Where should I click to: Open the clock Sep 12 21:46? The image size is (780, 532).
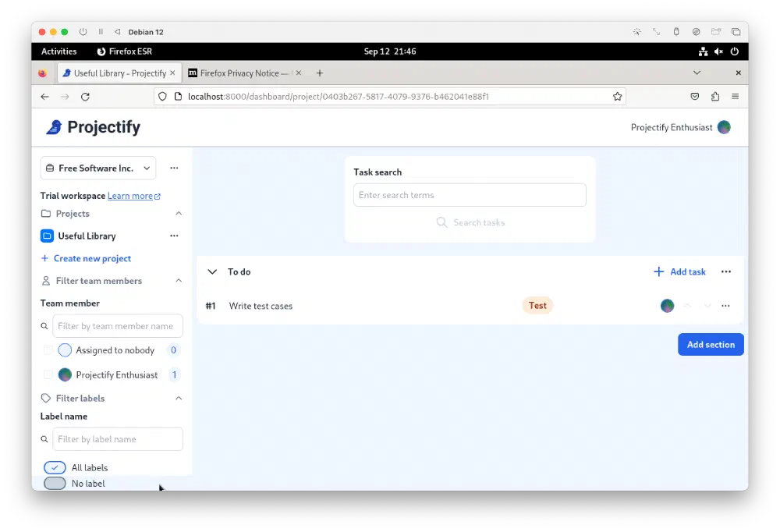(389, 51)
